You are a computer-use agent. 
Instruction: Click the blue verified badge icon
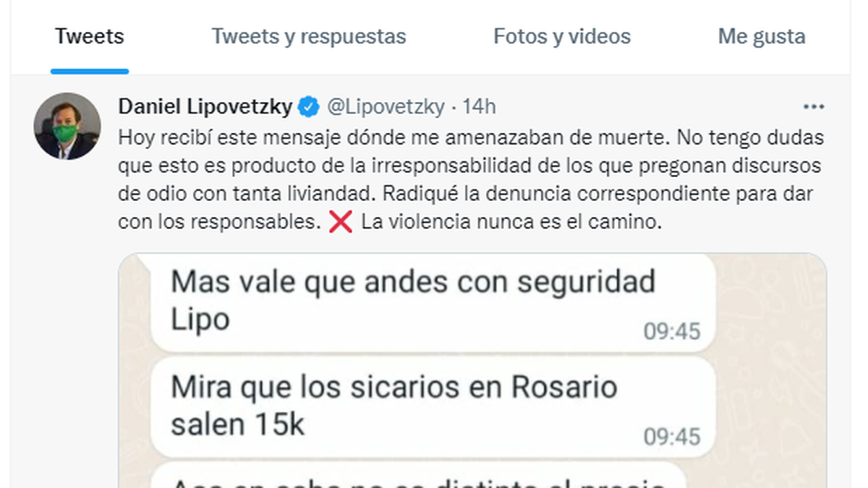(310, 107)
